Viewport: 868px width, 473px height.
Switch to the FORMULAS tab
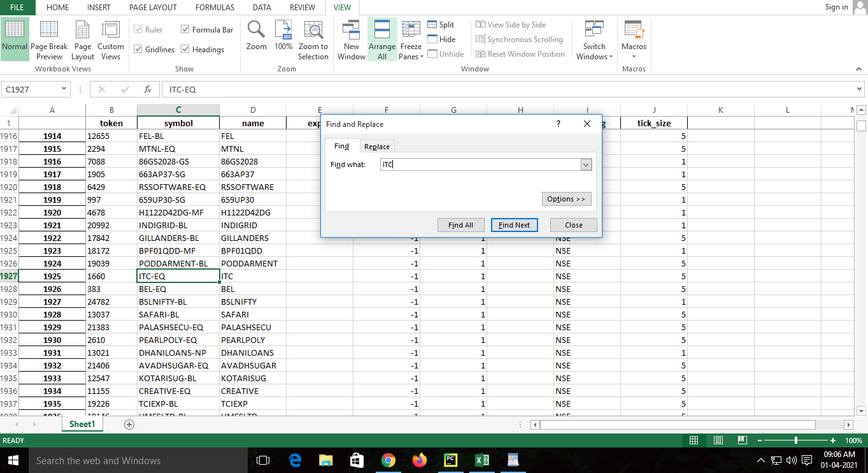tap(215, 8)
